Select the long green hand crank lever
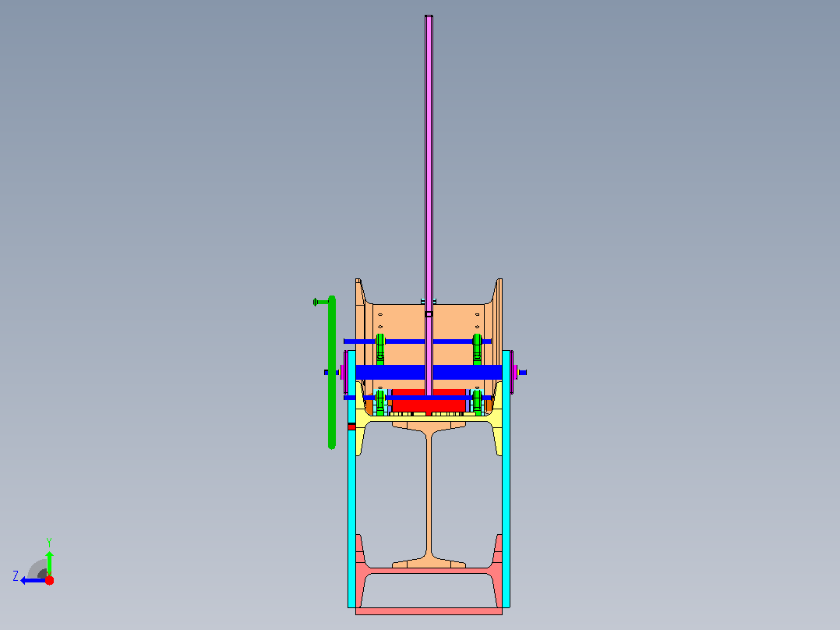The width and height of the screenshot is (840, 630). (332, 372)
